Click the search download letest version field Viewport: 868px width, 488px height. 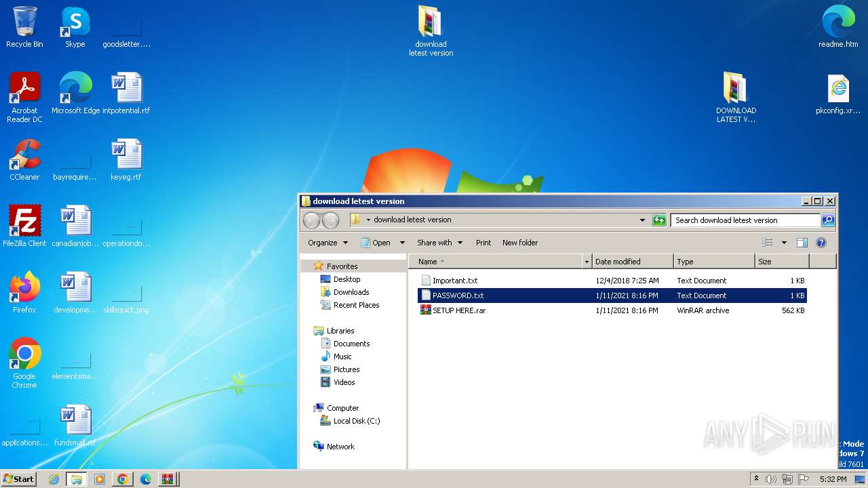[x=745, y=220]
